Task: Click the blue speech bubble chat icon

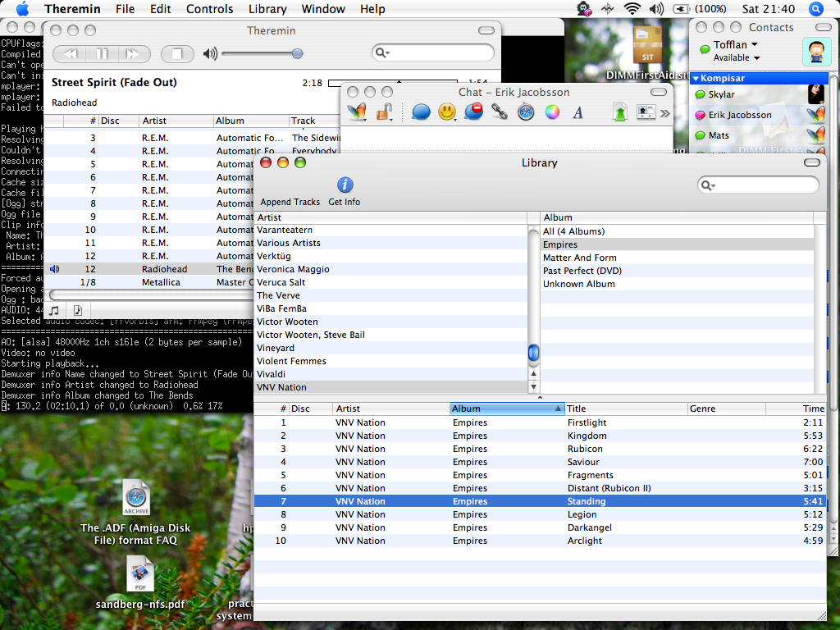Action: [421, 112]
